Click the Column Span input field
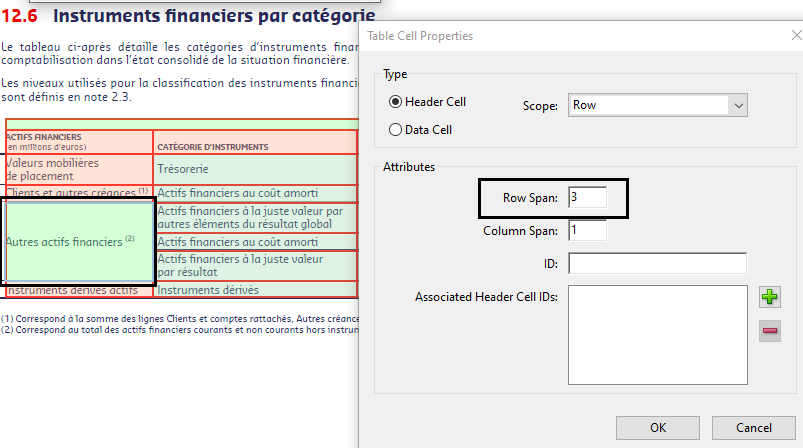The image size is (803, 448). 587,231
